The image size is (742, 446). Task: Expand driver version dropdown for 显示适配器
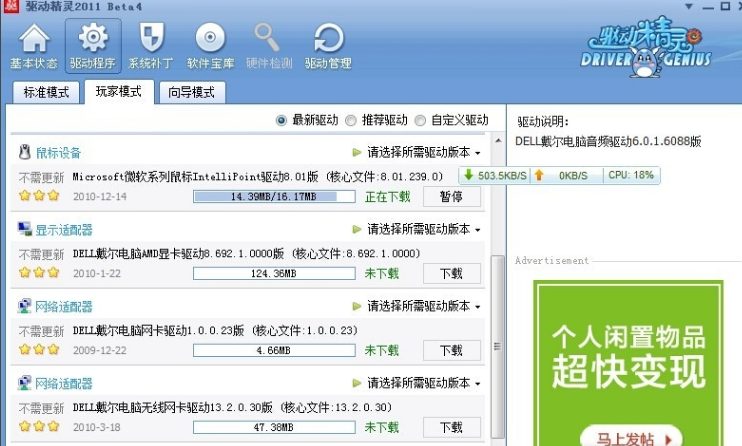pyautogui.click(x=417, y=229)
